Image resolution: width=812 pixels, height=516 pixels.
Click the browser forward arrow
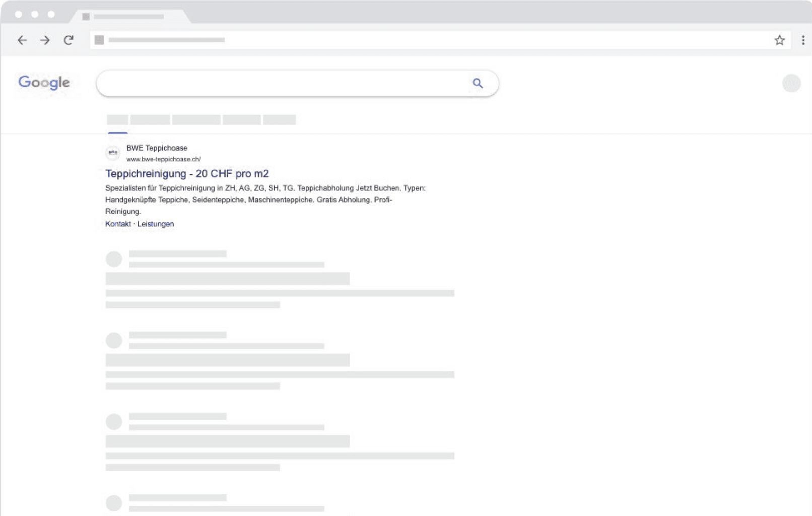point(45,40)
